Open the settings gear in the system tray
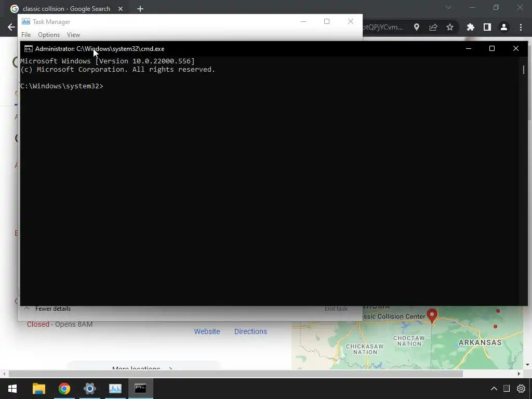The height and width of the screenshot is (399, 532). [521, 389]
